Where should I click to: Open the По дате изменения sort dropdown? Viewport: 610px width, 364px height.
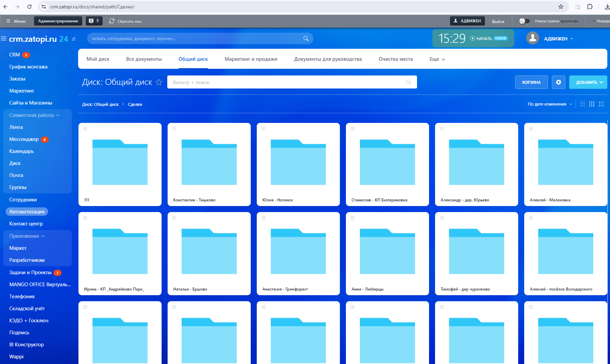coord(550,104)
